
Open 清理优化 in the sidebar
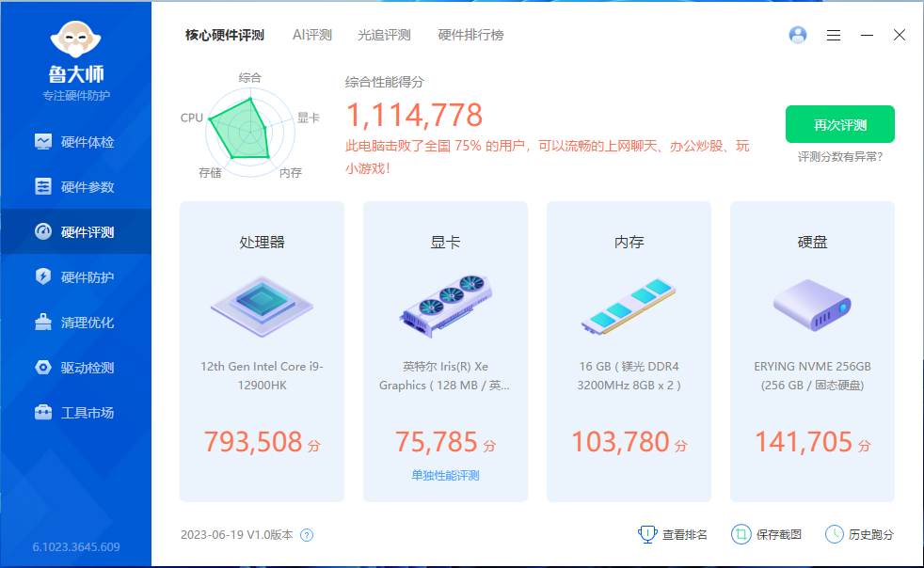[75, 323]
